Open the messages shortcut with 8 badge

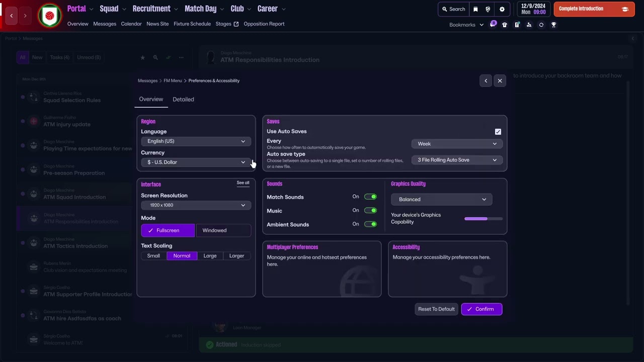click(493, 25)
